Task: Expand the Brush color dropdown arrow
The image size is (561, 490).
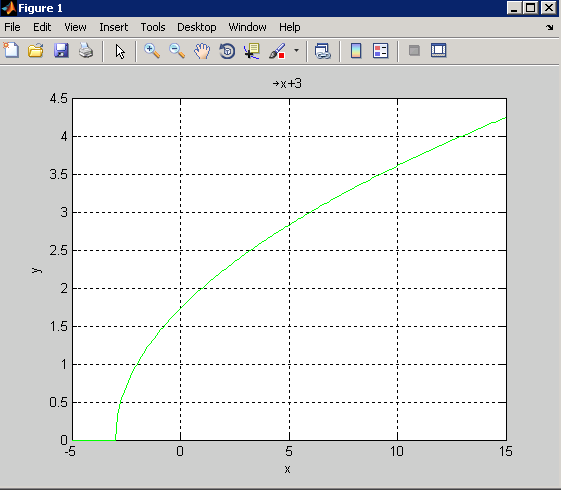Action: pyautogui.click(x=296, y=50)
